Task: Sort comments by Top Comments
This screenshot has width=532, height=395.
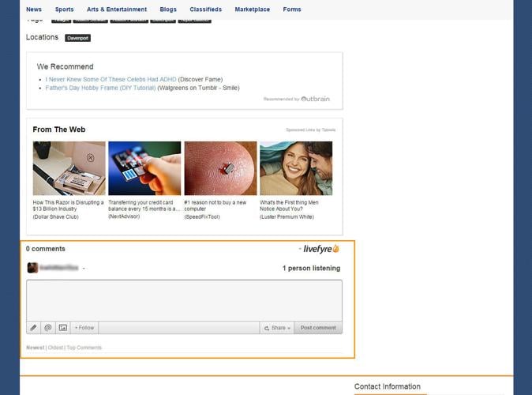Action: tap(84, 348)
